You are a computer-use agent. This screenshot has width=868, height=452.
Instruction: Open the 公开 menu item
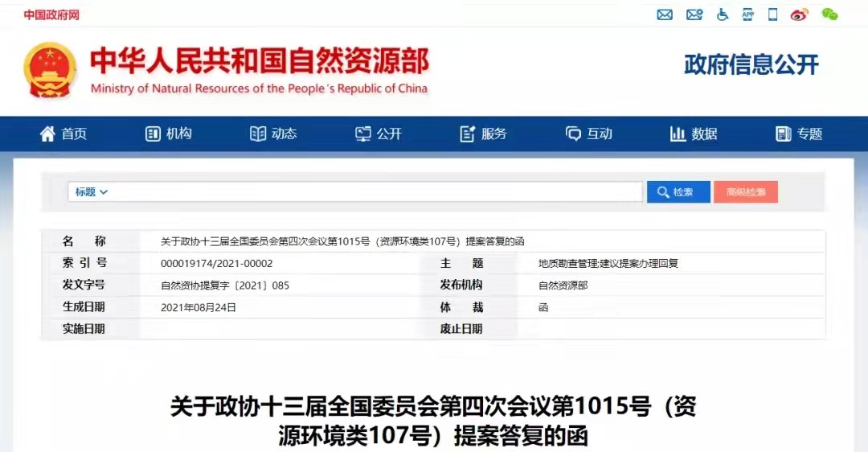389,134
